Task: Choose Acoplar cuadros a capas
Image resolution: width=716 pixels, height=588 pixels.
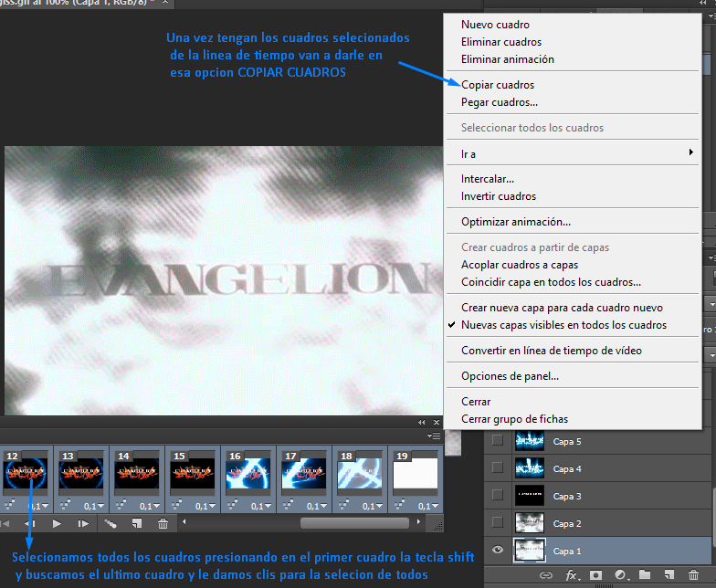Action: pos(573,265)
